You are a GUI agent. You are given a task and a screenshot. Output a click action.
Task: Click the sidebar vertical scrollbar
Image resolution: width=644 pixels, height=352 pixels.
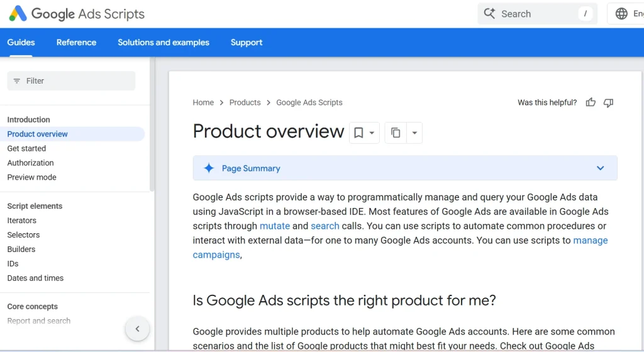(x=152, y=124)
